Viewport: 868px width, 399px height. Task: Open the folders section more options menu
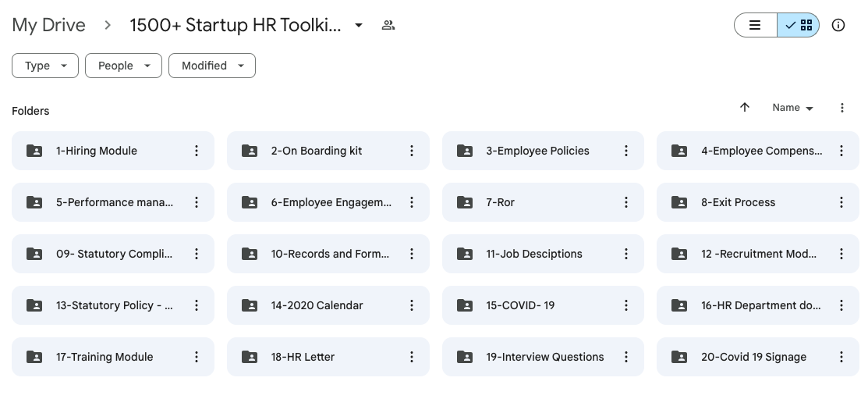click(842, 108)
